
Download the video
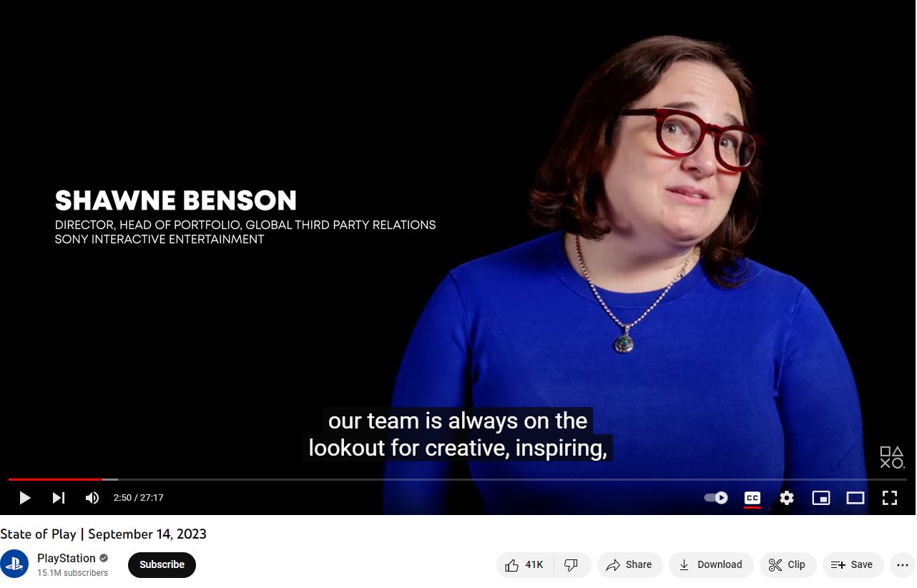tap(711, 565)
